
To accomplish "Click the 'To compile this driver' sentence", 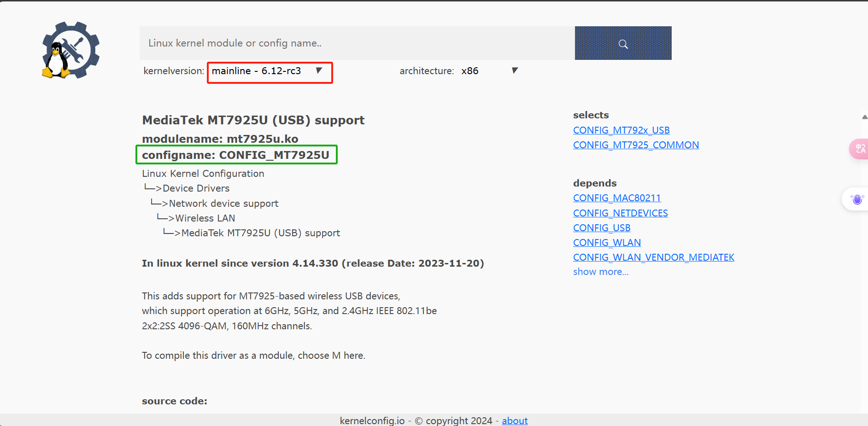I will click(x=253, y=356).
